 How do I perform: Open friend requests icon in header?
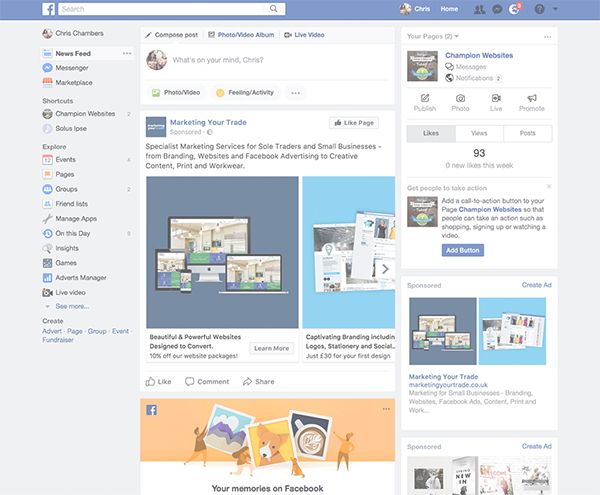(x=479, y=9)
